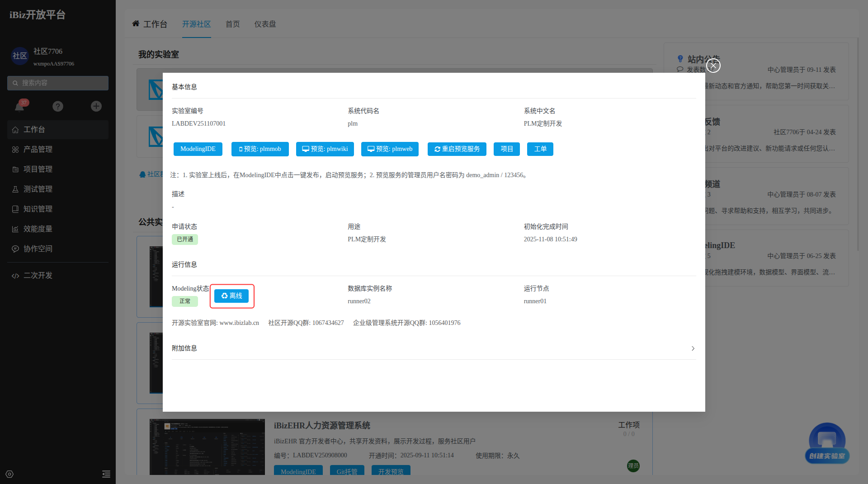
Task: Open the help question mark icon
Action: coord(58,106)
